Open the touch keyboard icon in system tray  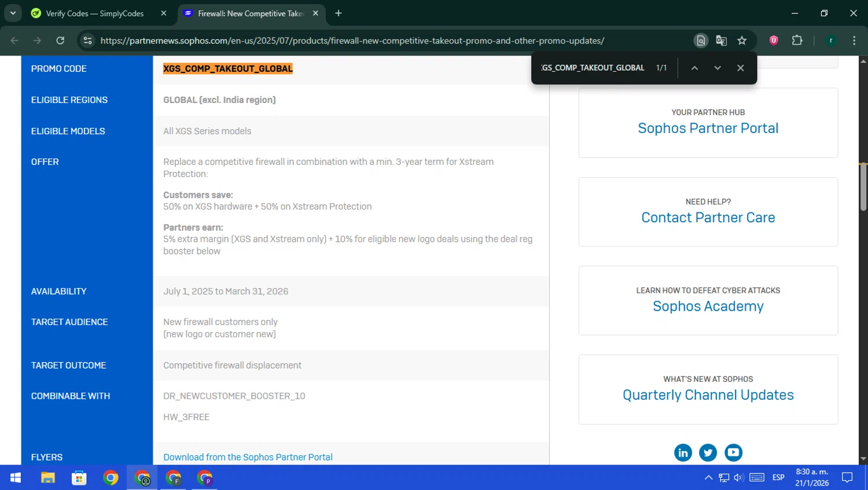pyautogui.click(x=757, y=478)
